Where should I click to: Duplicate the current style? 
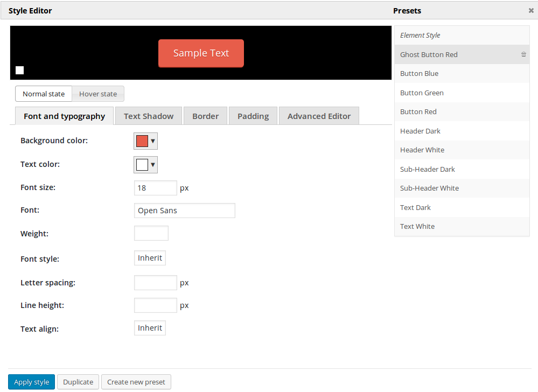tap(78, 382)
